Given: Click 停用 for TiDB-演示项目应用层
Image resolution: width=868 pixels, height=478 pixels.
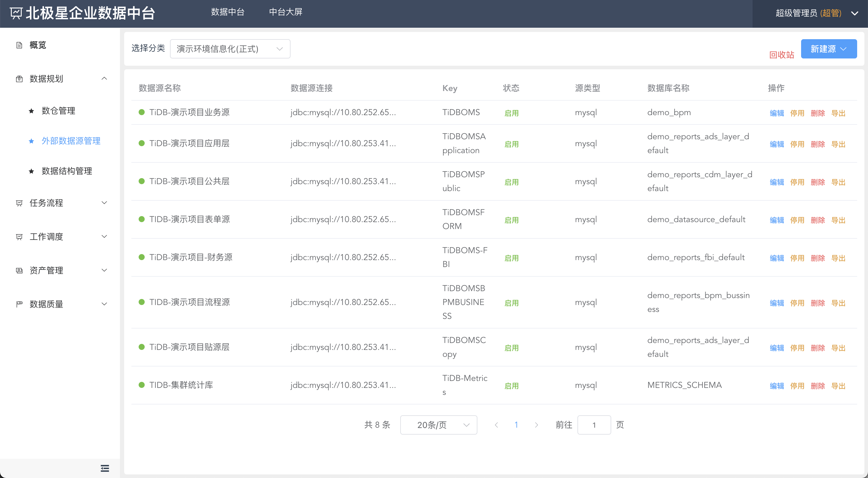Looking at the screenshot, I should pos(797,144).
